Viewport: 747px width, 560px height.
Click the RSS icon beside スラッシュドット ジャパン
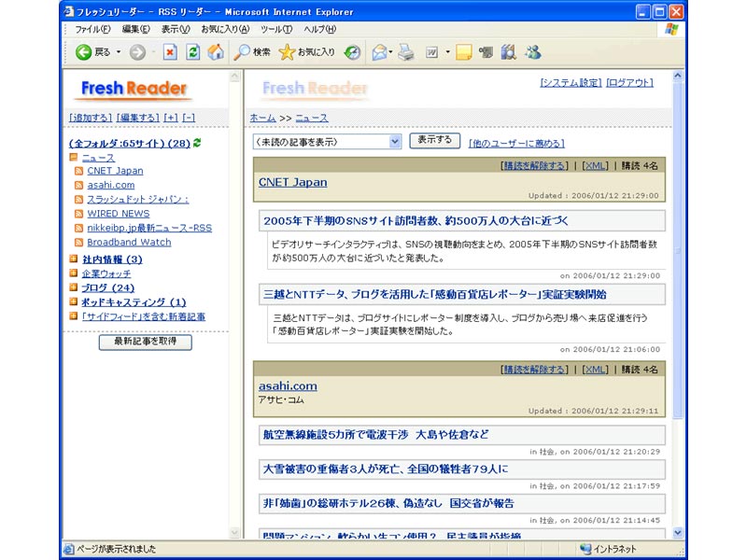click(79, 200)
